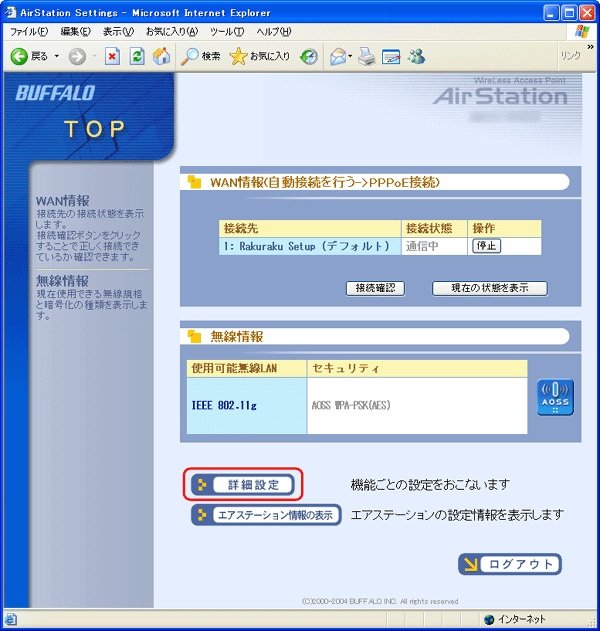600x631 pixels.
Task: Click the Forward arrow icon
Action: point(77,57)
